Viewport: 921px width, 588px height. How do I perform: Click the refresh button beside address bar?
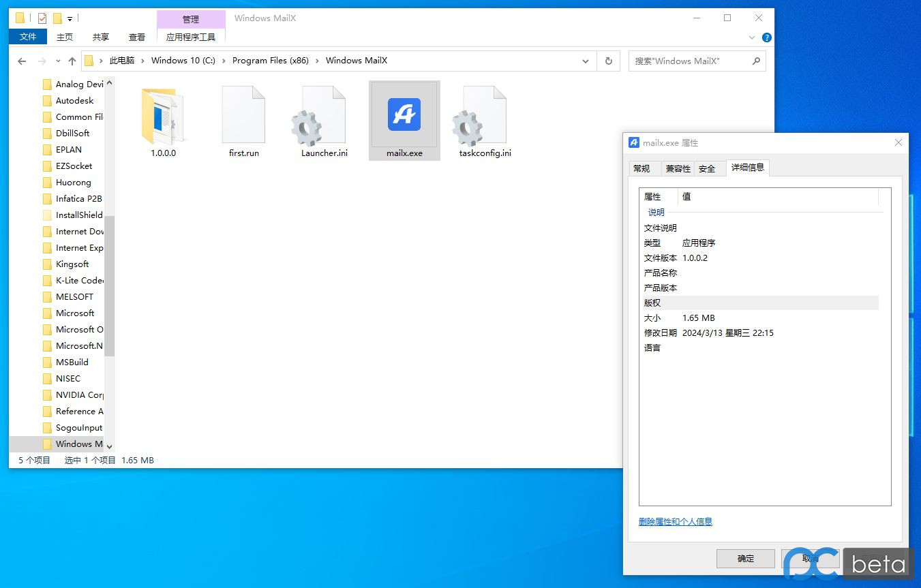[608, 61]
